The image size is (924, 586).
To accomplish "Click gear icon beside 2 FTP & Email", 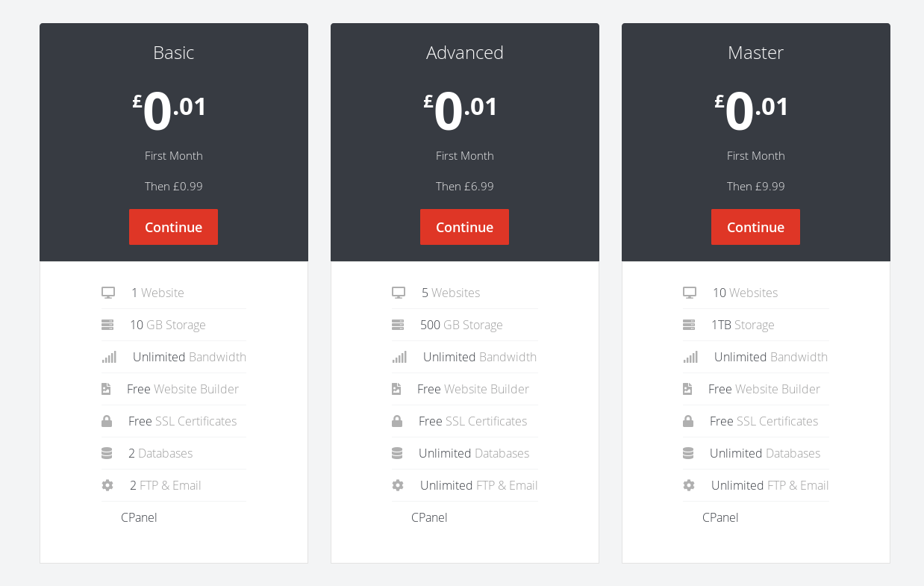I will [x=107, y=485].
